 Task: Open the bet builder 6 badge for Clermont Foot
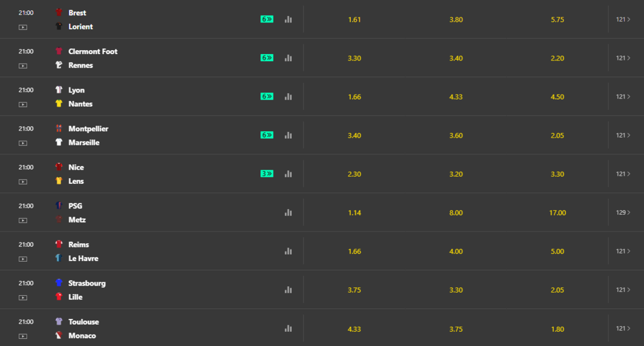[x=267, y=58]
